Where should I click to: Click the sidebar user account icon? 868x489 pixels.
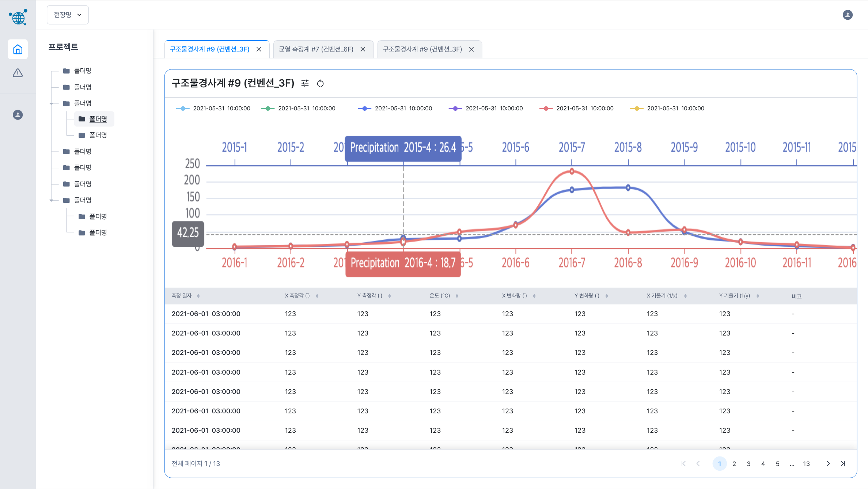pos(18,115)
